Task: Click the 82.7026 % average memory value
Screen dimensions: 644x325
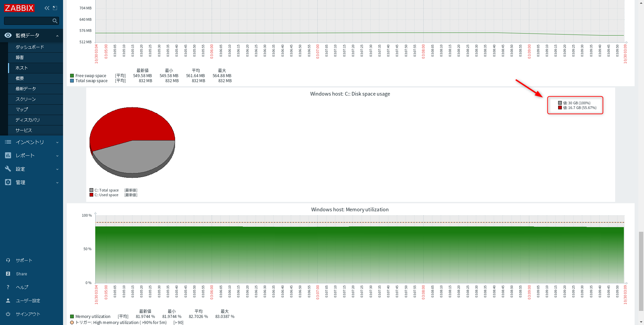Action: pos(198,317)
